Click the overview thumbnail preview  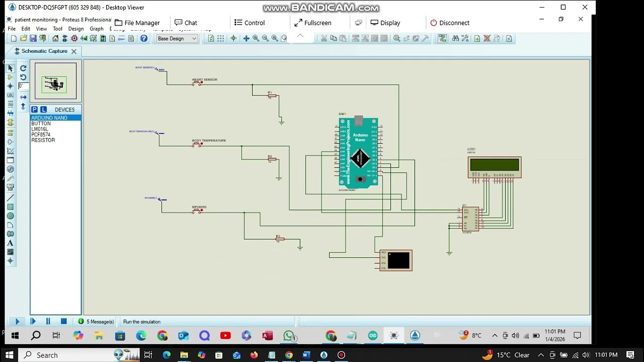(x=55, y=81)
